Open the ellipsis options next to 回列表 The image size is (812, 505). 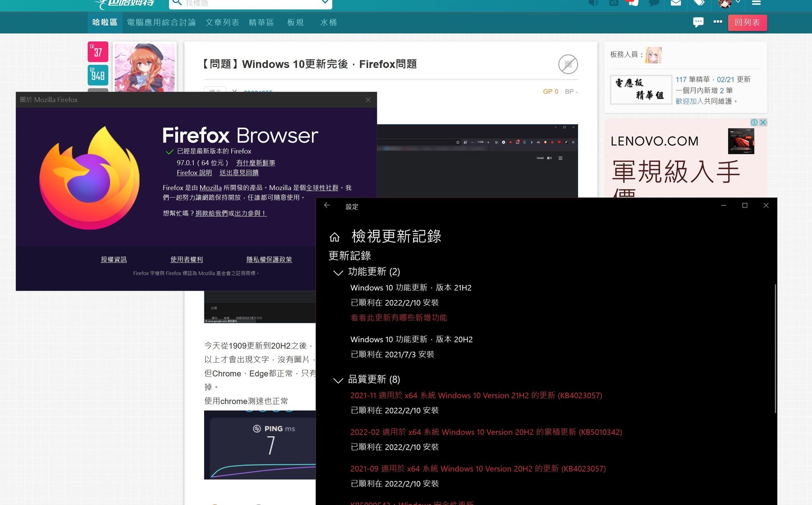[x=718, y=22]
